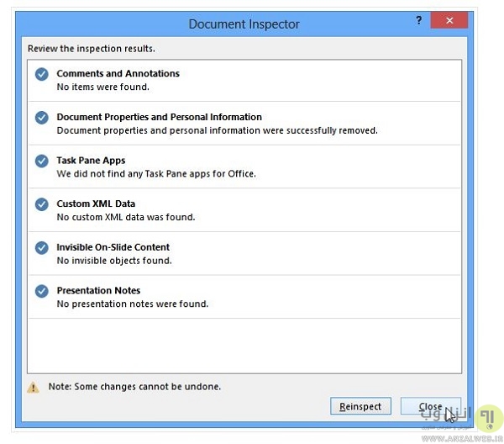504x444 pixels.
Task: Click the Close button at the bottom
Action: (431, 406)
